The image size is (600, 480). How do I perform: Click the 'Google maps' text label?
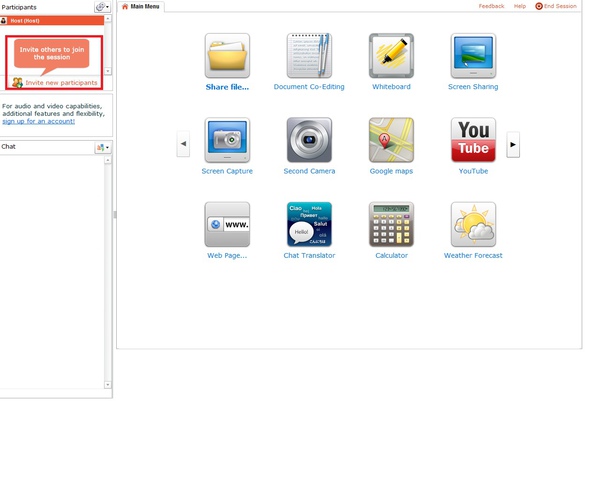click(391, 171)
